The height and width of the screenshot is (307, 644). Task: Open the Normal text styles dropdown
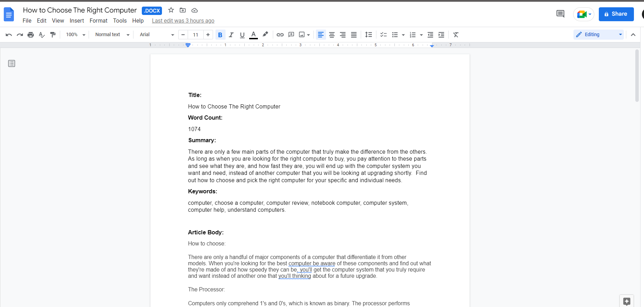[112, 35]
